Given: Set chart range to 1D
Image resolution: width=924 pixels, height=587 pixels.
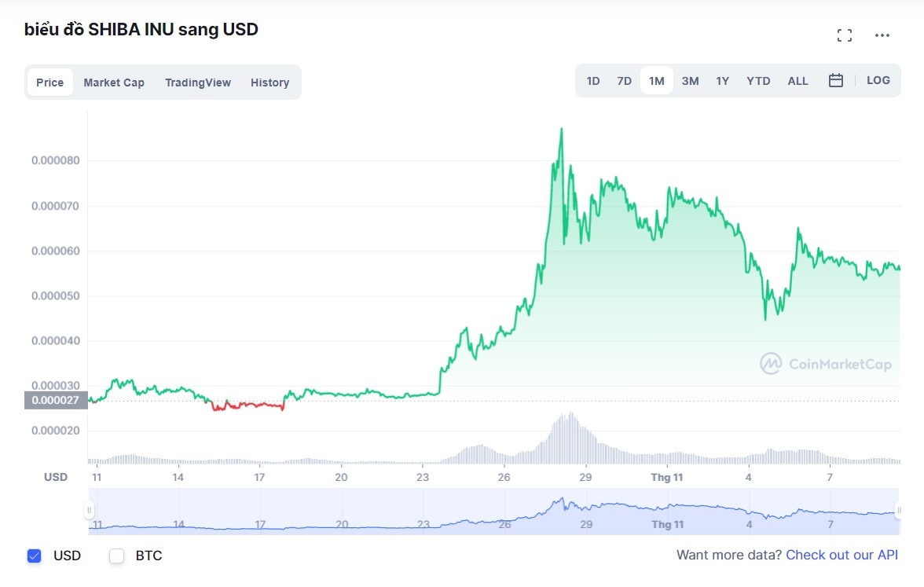Looking at the screenshot, I should click(x=593, y=81).
